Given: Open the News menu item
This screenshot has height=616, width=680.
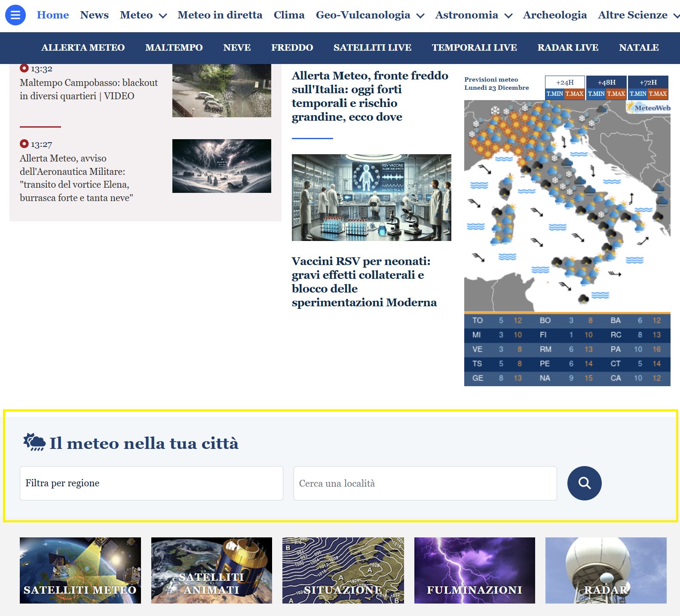Looking at the screenshot, I should click(x=94, y=15).
